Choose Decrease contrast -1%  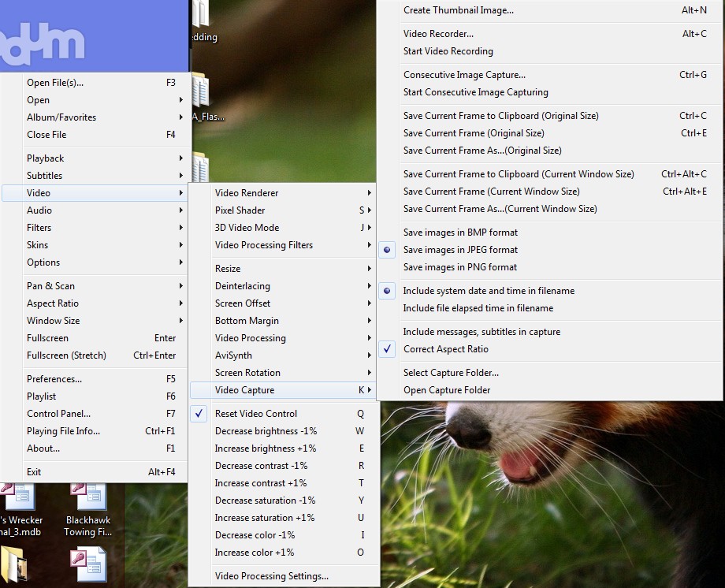click(x=283, y=466)
